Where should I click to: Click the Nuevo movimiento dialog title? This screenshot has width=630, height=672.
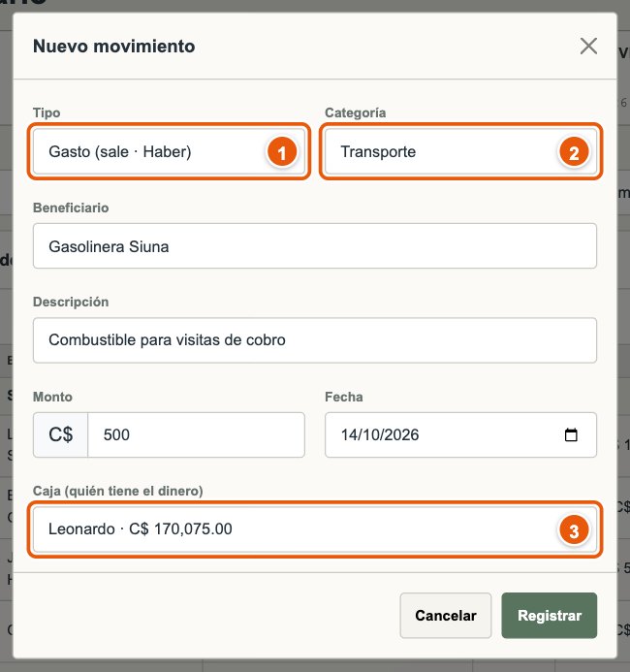pyautogui.click(x=114, y=47)
